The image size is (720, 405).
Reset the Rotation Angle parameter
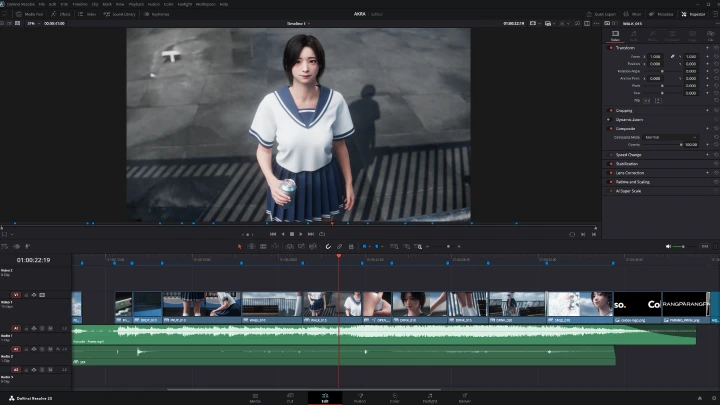coord(716,71)
